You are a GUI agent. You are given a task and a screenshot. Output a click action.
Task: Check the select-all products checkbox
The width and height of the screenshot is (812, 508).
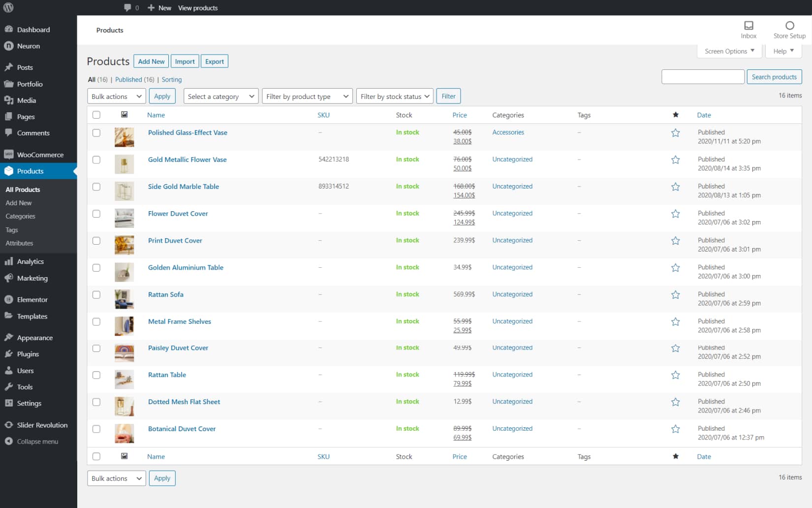click(96, 114)
